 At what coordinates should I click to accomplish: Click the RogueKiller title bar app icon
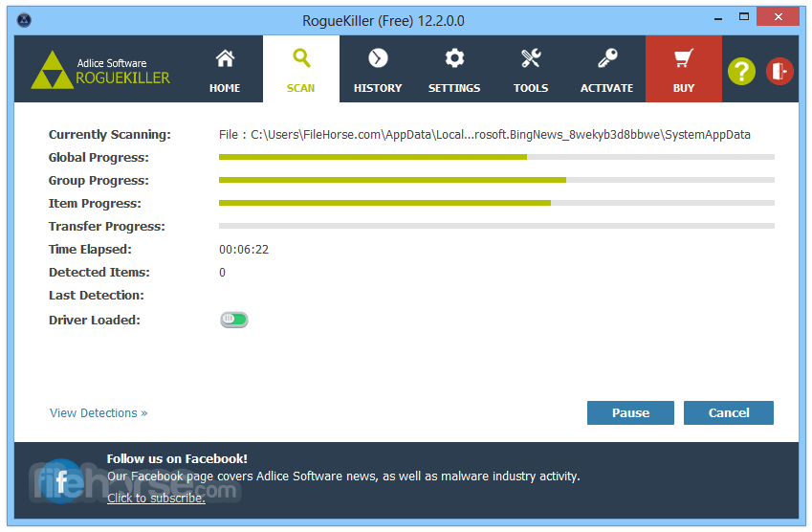[24, 20]
